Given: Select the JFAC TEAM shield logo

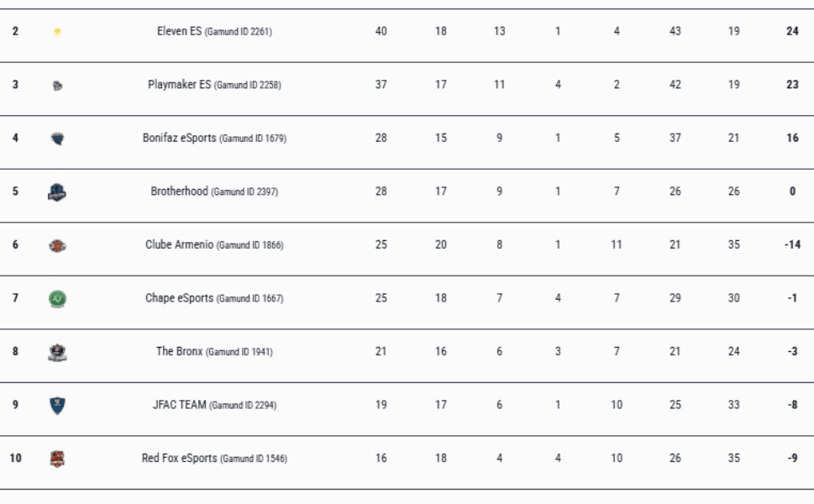Looking at the screenshot, I should pyautogui.click(x=57, y=406).
